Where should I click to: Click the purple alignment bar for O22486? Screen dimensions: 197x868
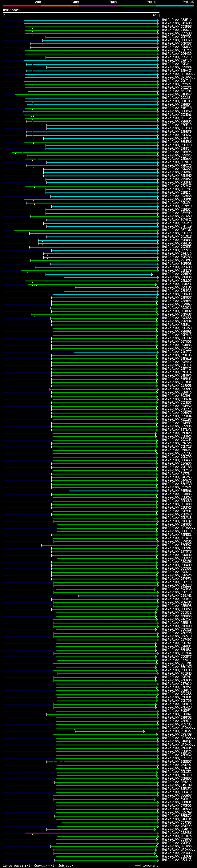pos(92,833)
